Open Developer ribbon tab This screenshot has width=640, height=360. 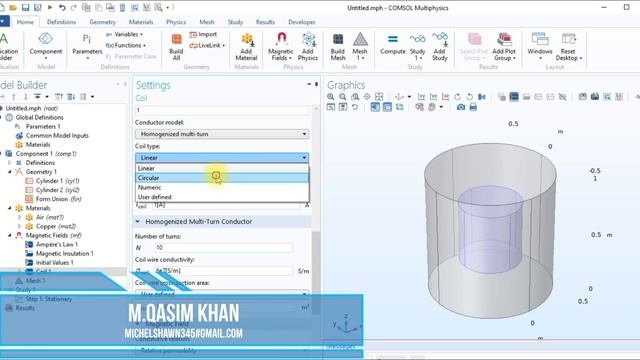[x=302, y=22]
